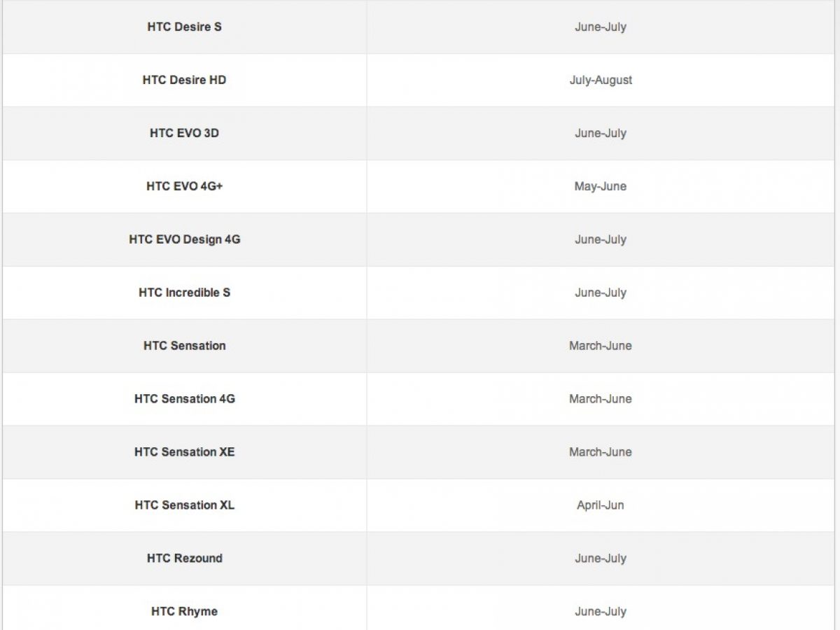Click the HTC Desire S device name

pyautogui.click(x=184, y=27)
